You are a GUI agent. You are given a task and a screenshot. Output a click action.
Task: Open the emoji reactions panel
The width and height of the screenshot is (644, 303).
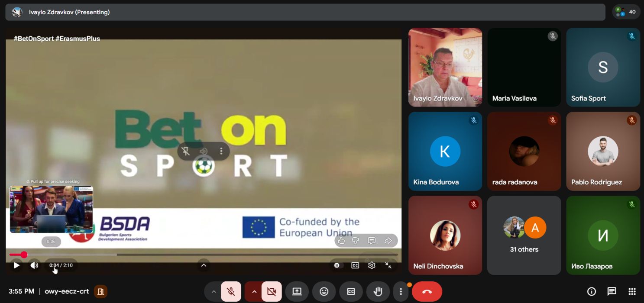pos(324,292)
